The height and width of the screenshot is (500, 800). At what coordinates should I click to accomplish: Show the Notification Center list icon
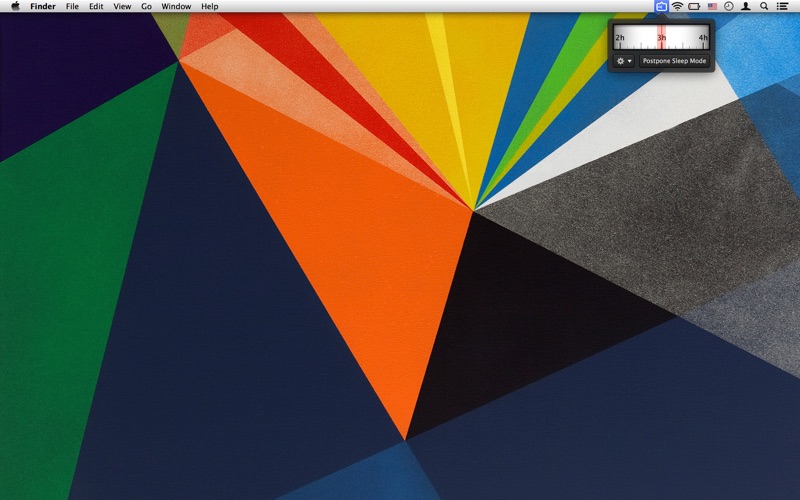(782, 6)
